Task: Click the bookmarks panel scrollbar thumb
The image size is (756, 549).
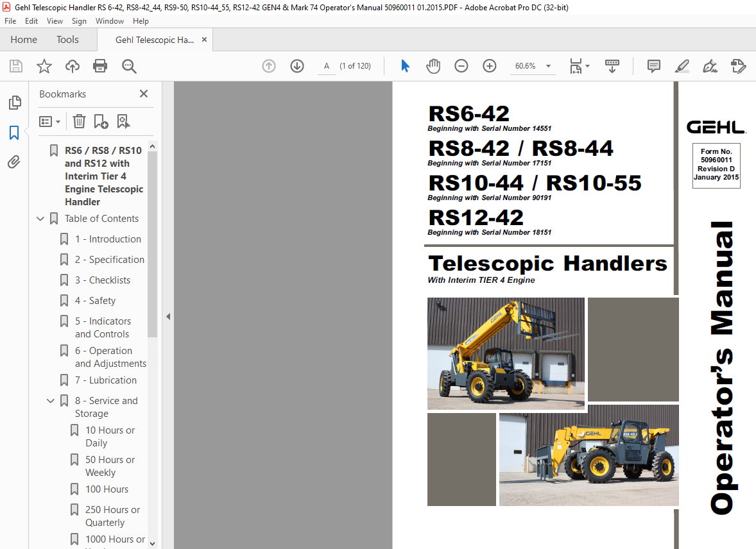Action: [152, 244]
